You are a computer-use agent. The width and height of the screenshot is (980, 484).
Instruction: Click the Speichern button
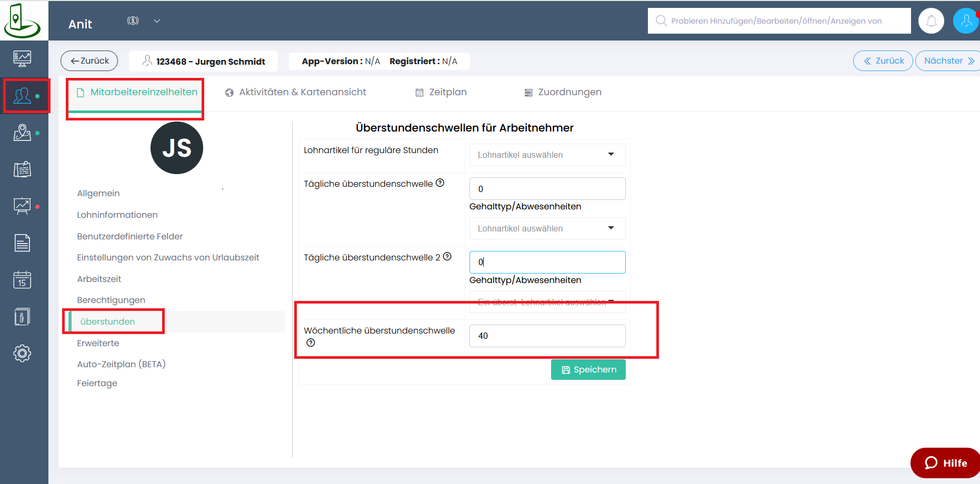(588, 370)
